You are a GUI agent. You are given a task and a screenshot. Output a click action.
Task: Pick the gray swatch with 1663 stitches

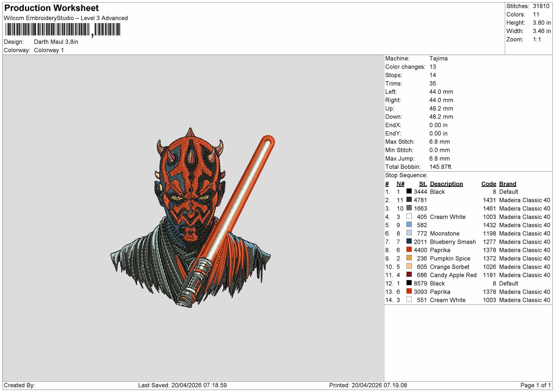pyautogui.click(x=409, y=208)
